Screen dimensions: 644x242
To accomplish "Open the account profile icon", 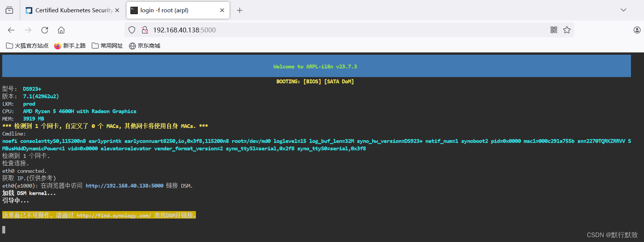I will pos(637,30).
